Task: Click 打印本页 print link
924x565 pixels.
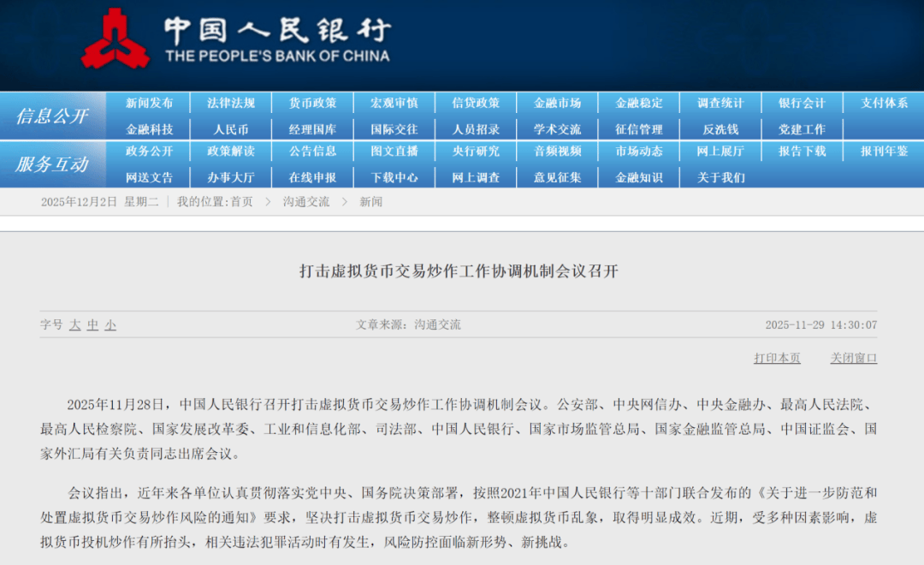Action: click(x=777, y=358)
